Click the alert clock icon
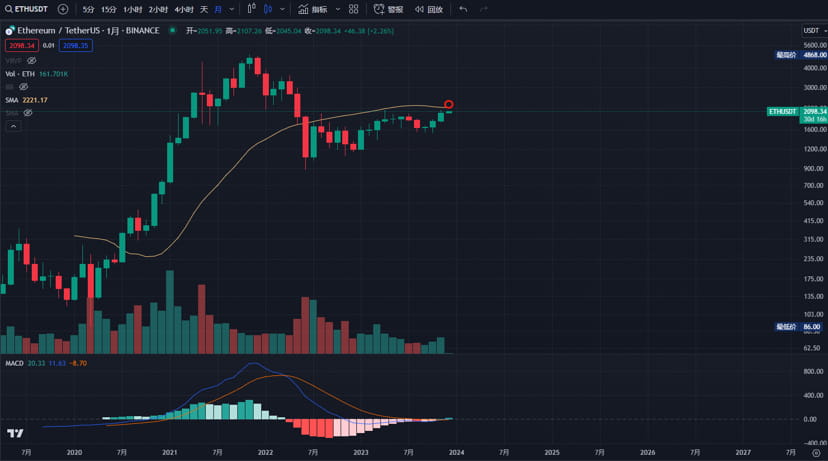The height and width of the screenshot is (461, 828). (379, 9)
